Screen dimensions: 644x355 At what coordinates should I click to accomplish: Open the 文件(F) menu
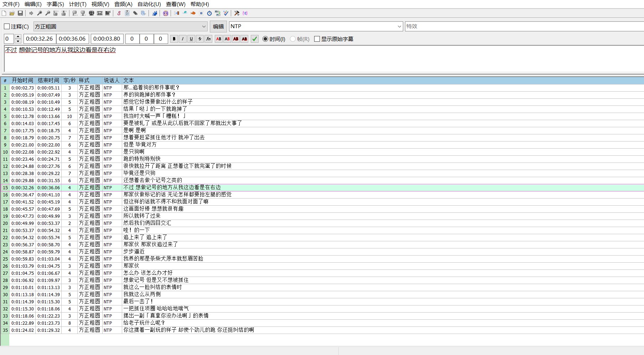coord(11,4)
